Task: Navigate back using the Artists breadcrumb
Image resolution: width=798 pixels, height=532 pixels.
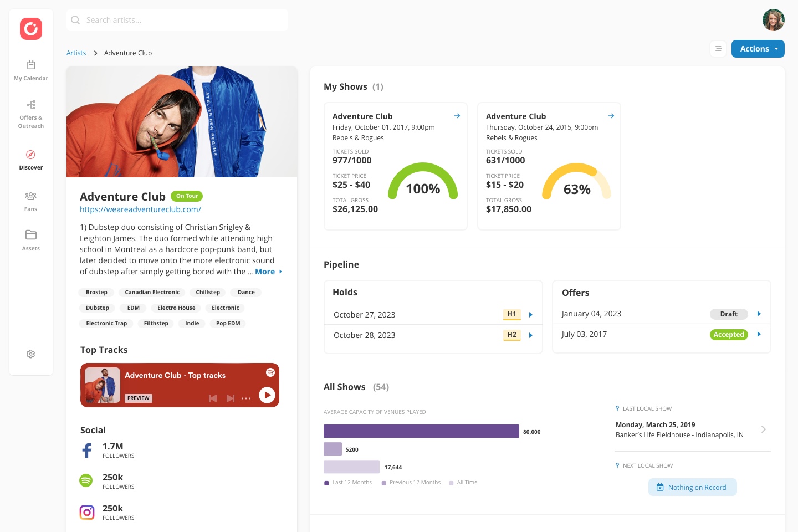Action: point(76,53)
